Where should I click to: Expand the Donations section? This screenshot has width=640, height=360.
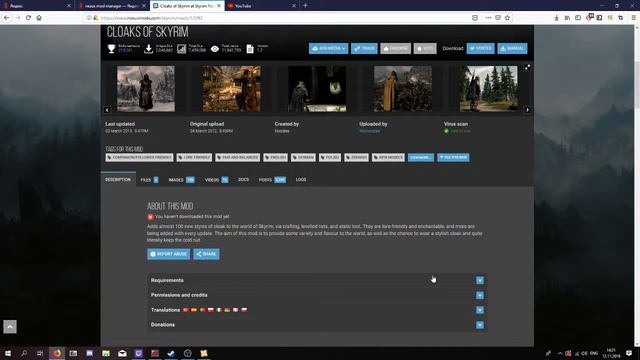pyautogui.click(x=480, y=325)
